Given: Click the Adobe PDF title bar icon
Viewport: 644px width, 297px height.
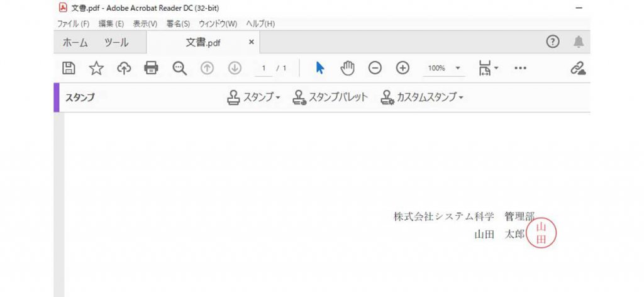Looking at the screenshot, I should [63, 8].
